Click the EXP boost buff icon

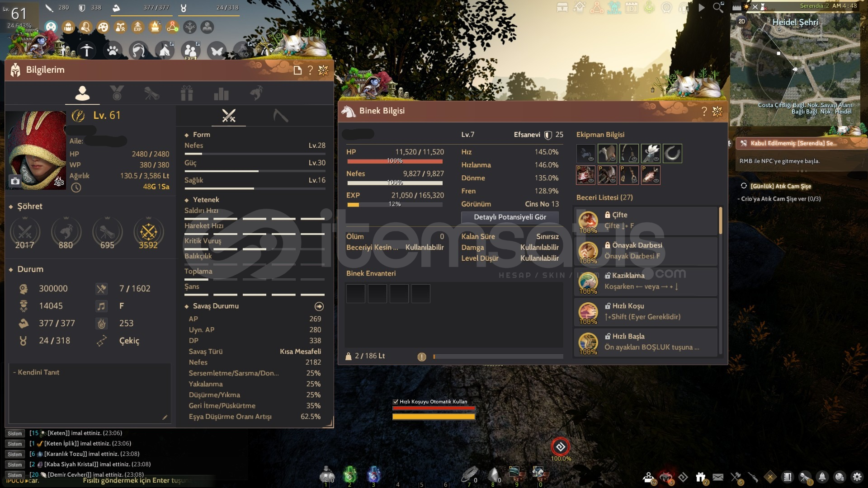coord(138,27)
